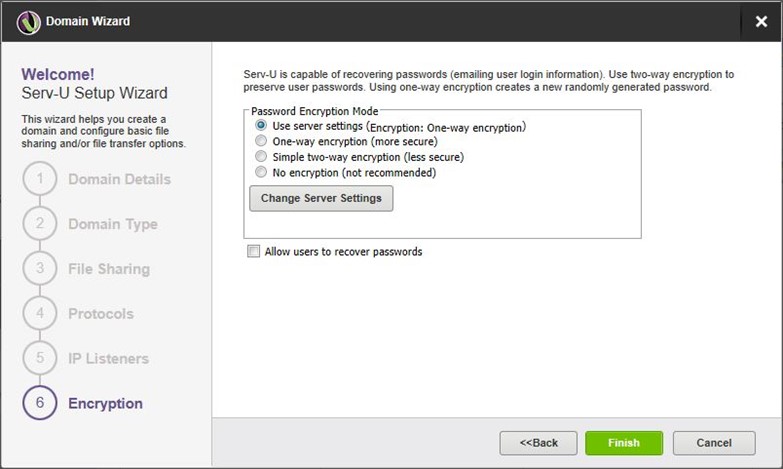Choose Simple two-way encryption option

pos(261,156)
